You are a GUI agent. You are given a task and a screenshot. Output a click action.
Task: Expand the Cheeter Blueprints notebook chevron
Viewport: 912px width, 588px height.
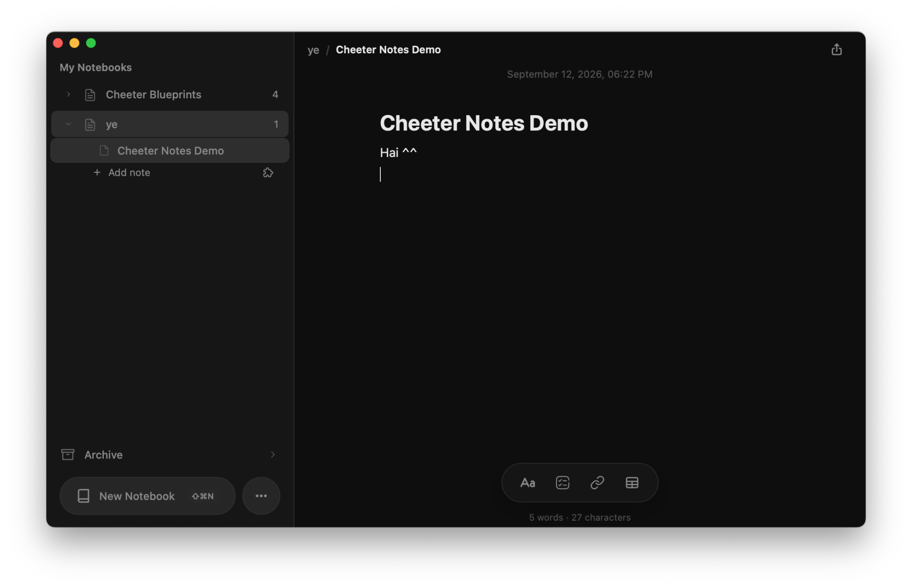(68, 94)
